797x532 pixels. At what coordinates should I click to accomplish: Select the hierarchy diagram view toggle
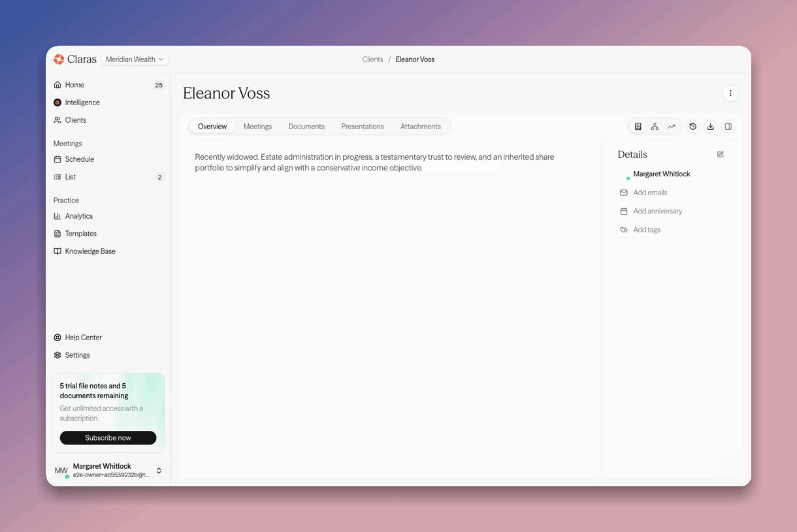click(655, 127)
